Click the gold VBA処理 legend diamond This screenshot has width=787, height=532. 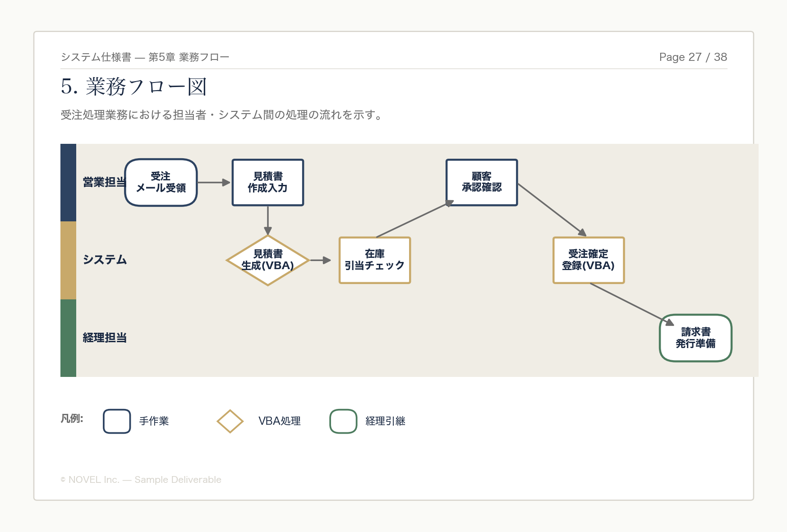point(230,421)
